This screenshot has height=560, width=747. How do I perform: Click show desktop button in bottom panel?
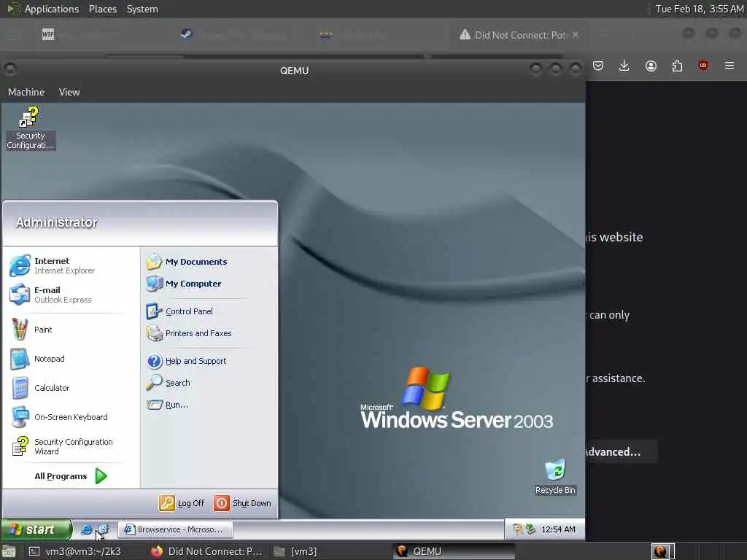point(9,551)
